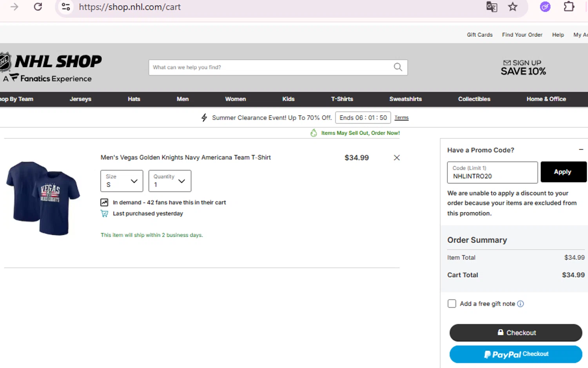Viewport: 588px width, 368px height.
Task: Click the navy T-shirt product thumbnail
Action: (x=43, y=198)
